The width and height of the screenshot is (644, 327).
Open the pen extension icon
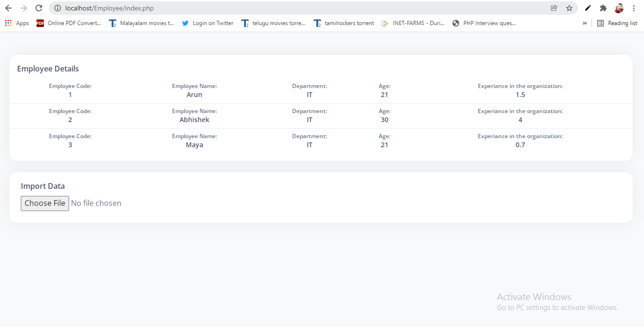(x=588, y=8)
